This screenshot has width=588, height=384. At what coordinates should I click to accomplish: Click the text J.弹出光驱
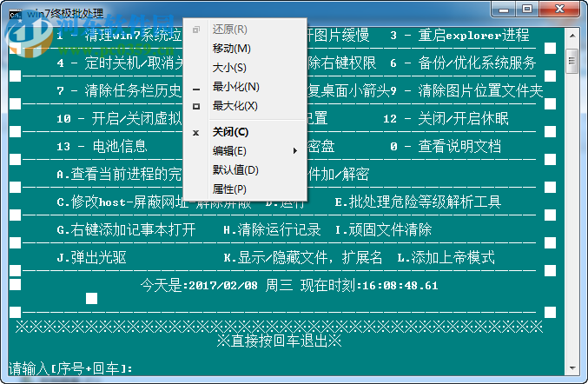click(x=91, y=257)
